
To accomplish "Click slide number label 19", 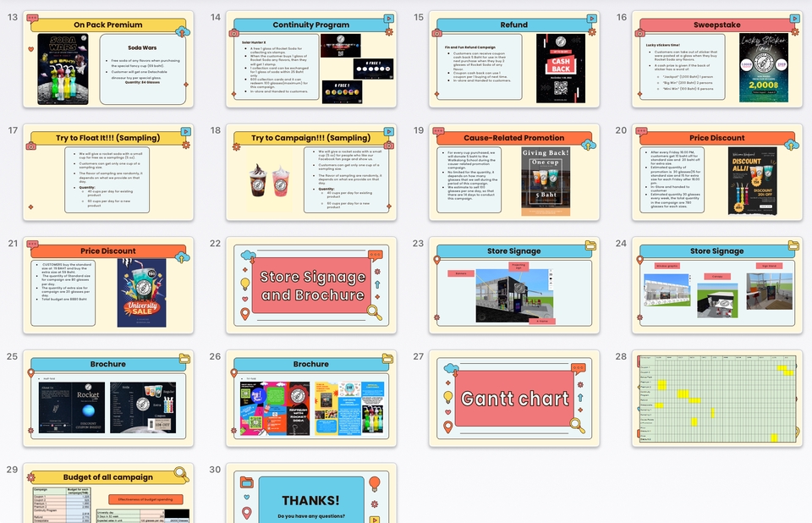I will coord(419,130).
